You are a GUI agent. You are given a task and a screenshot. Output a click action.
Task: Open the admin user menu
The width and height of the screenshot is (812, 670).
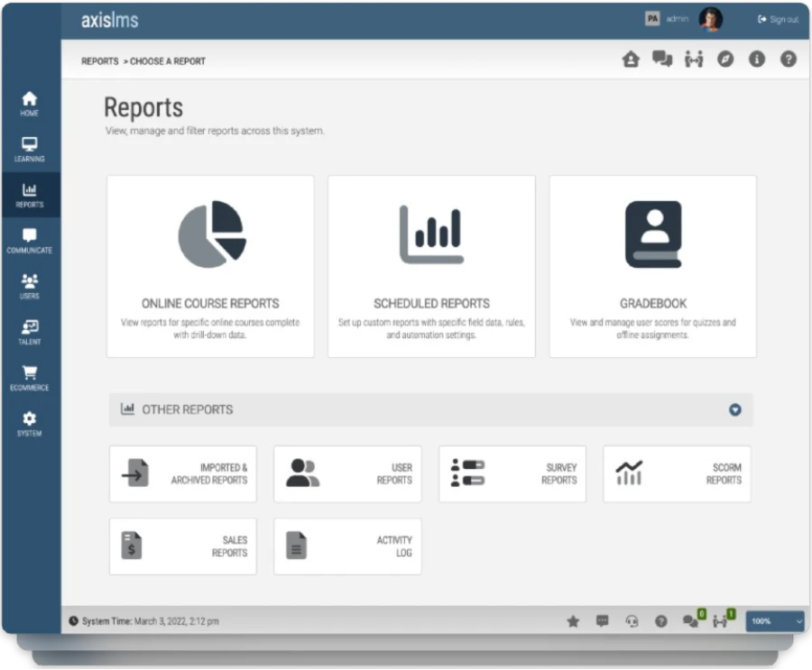677,19
